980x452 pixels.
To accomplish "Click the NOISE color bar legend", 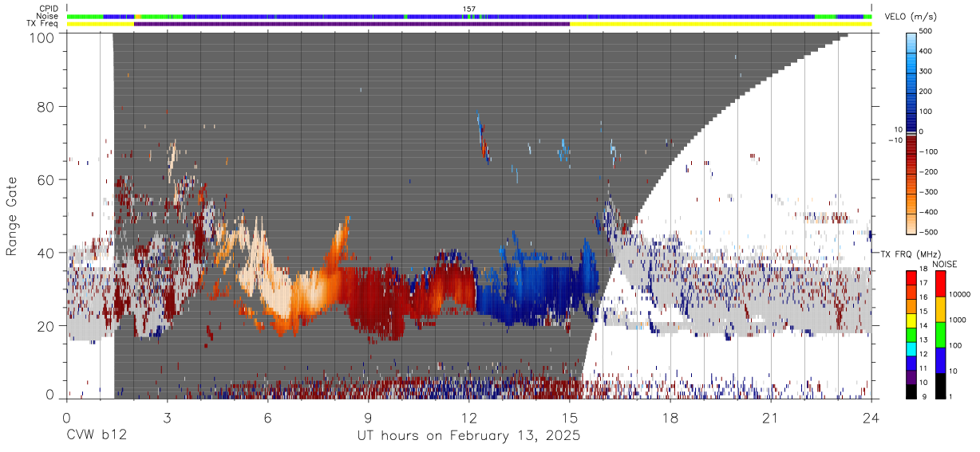I will pos(939,334).
